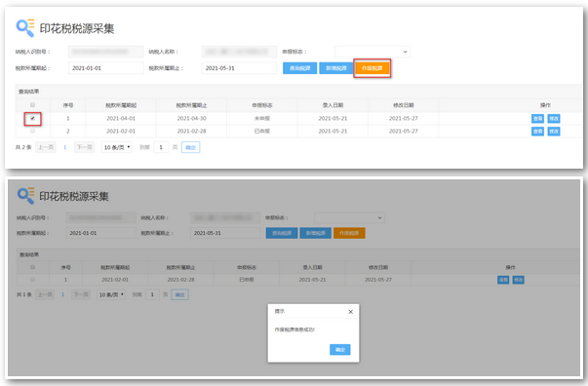Click the blurred 纳税人名称 field in the upper panel
The width and height of the screenshot is (588, 386).
(239, 52)
